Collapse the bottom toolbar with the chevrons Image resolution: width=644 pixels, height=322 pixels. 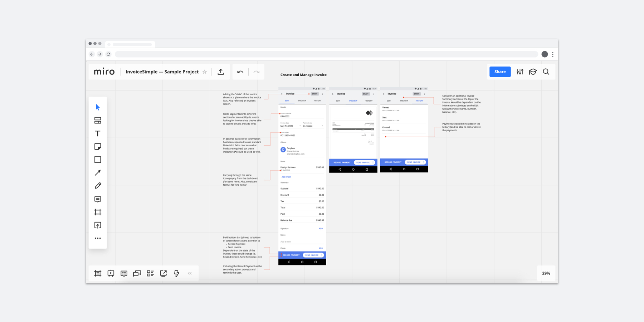[190, 273]
